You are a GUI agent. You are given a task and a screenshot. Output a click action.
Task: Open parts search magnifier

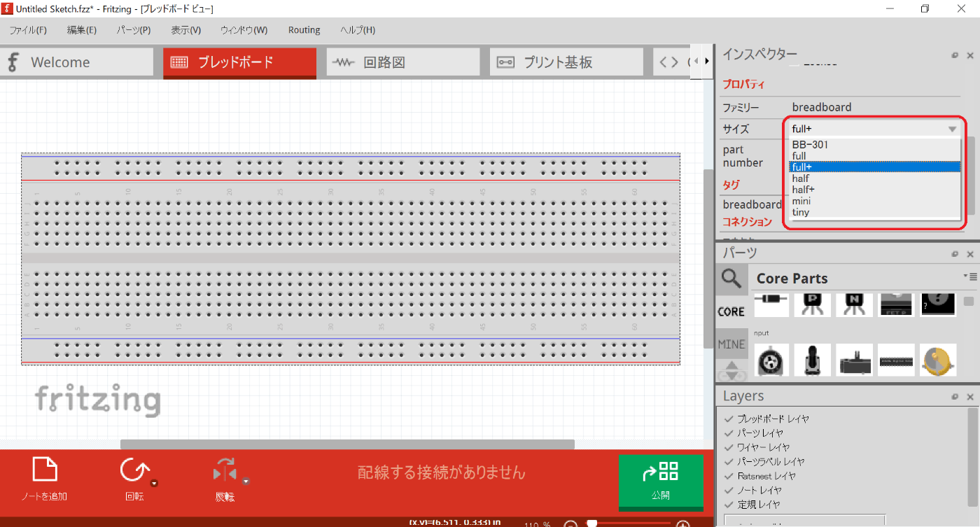pyautogui.click(x=731, y=279)
